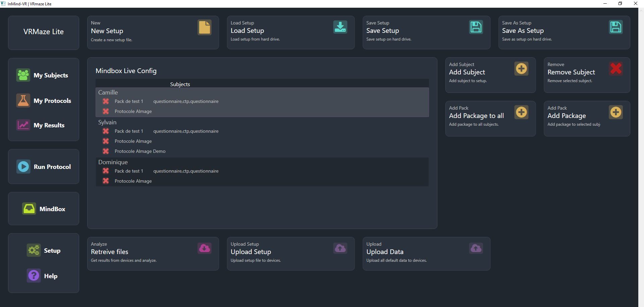Viewport: 644px width, 307px height.
Task: Click the Load Setup button label
Action: 247,30
